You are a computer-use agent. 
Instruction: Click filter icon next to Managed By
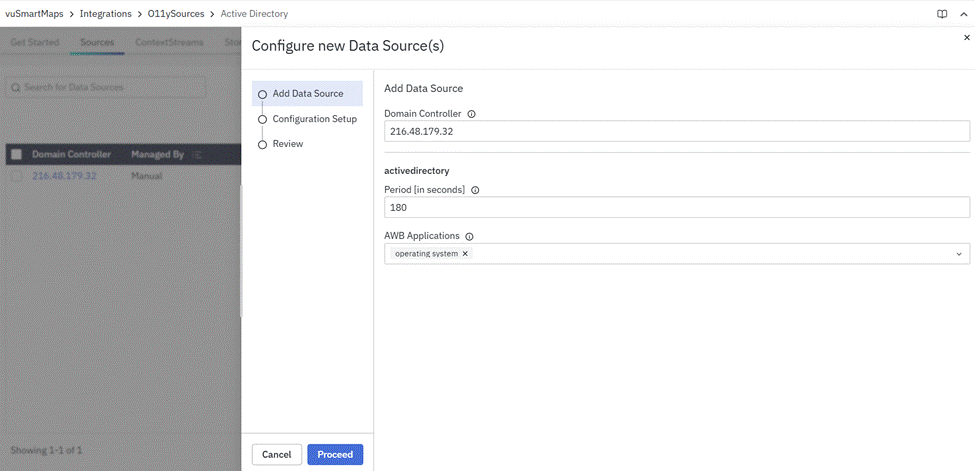pyautogui.click(x=198, y=155)
